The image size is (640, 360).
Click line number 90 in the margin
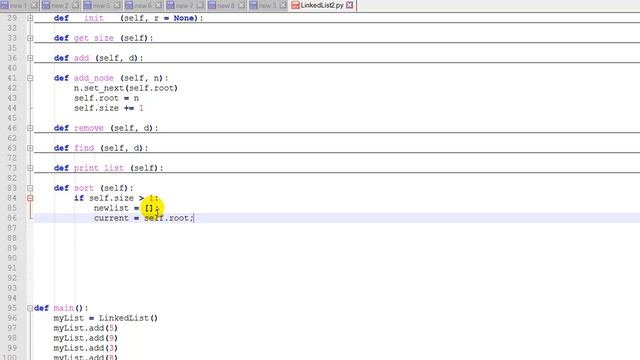[12, 258]
